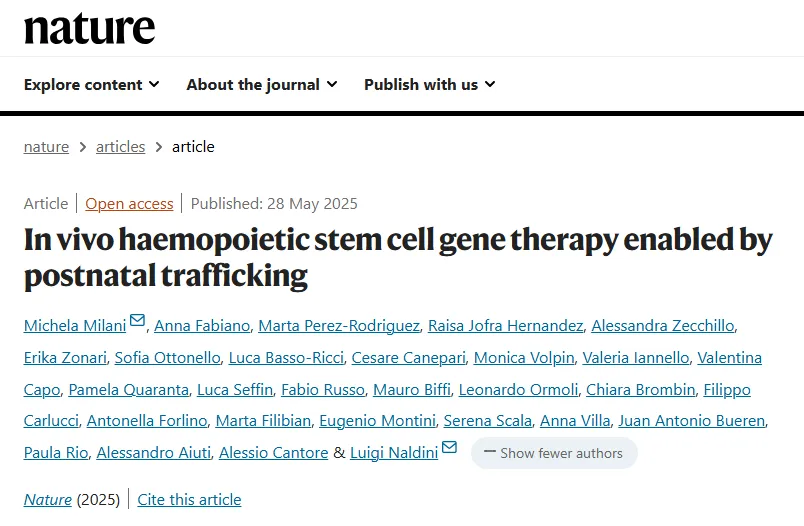The image size is (804, 526).
Task: Select author Raisa Jofra Hernandez
Action: pyautogui.click(x=506, y=326)
